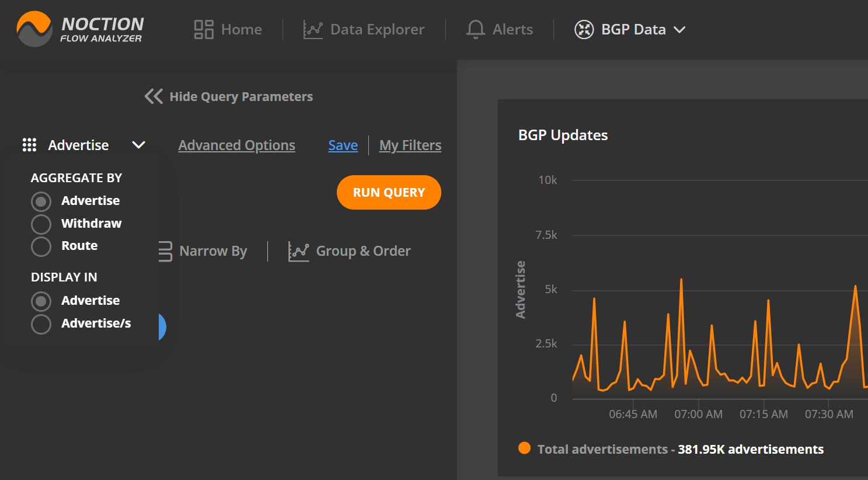Screen dimensions: 868x480
Task: Click the highest peak near 07:00 AM on chart
Action: [681, 280]
